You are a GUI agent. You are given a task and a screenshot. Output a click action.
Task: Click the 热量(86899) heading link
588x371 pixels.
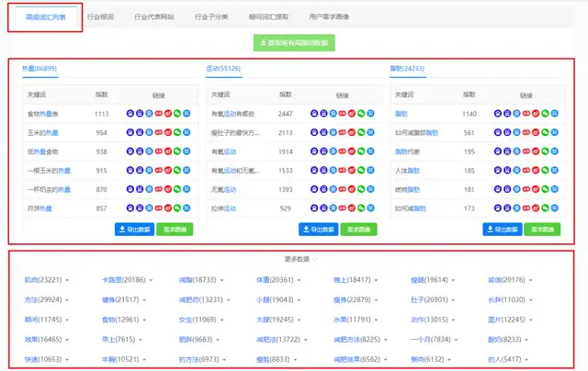coord(40,69)
